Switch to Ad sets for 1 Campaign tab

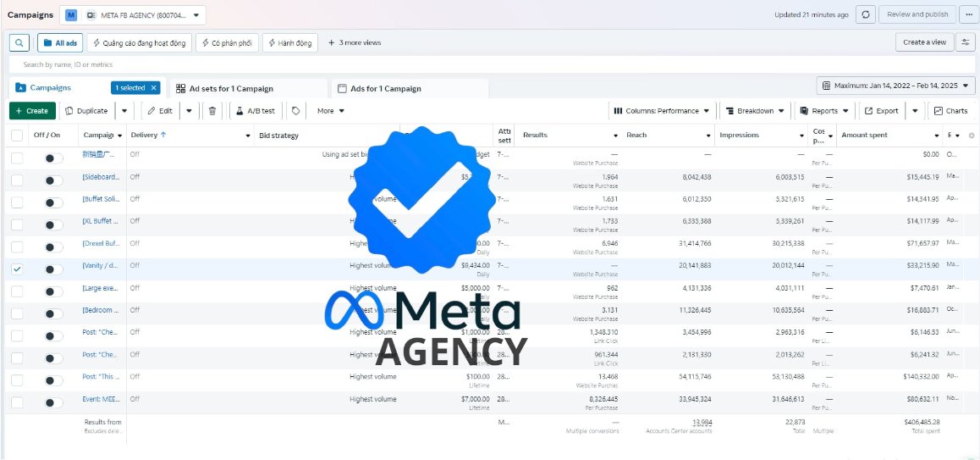248,89
